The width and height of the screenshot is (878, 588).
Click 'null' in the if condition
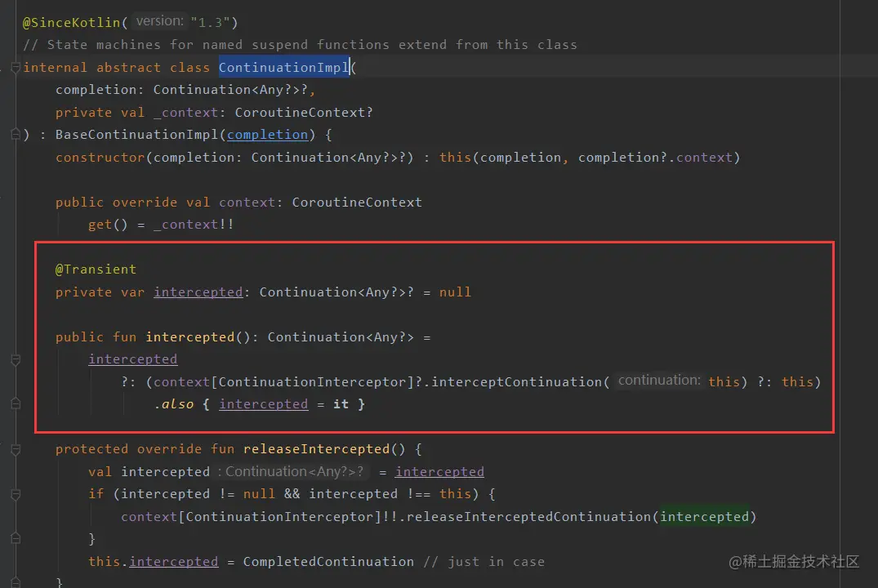[259, 494]
